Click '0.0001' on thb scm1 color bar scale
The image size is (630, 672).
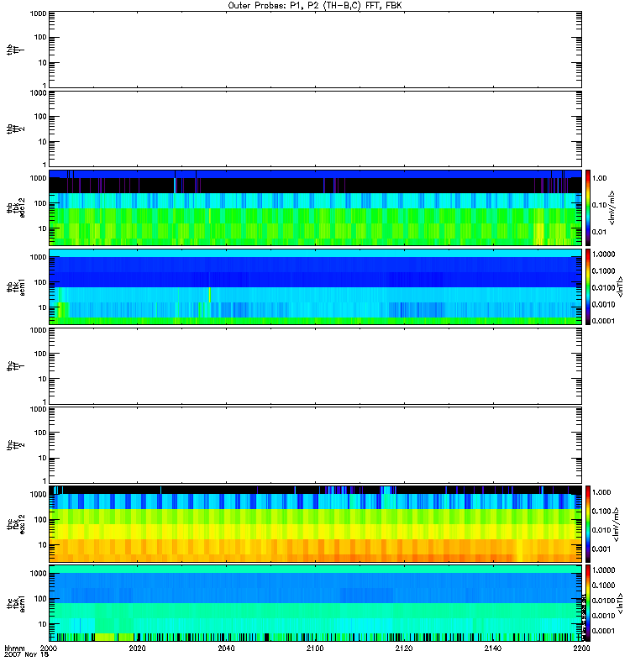point(603,321)
